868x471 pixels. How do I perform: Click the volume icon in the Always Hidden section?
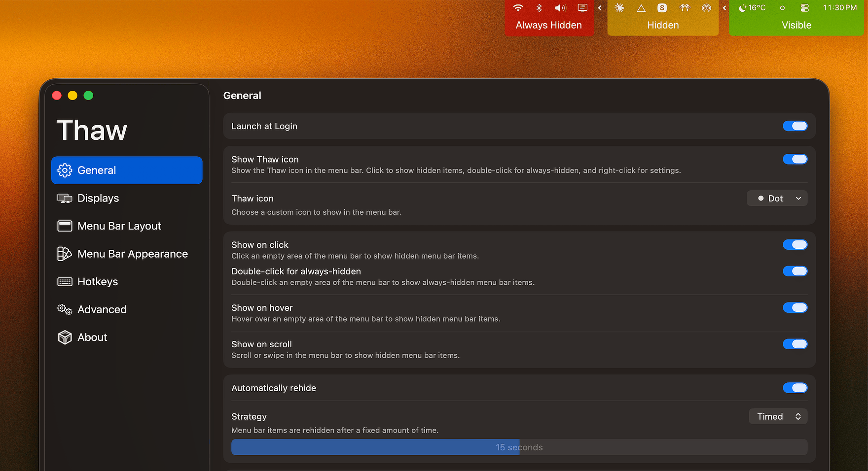coord(560,8)
